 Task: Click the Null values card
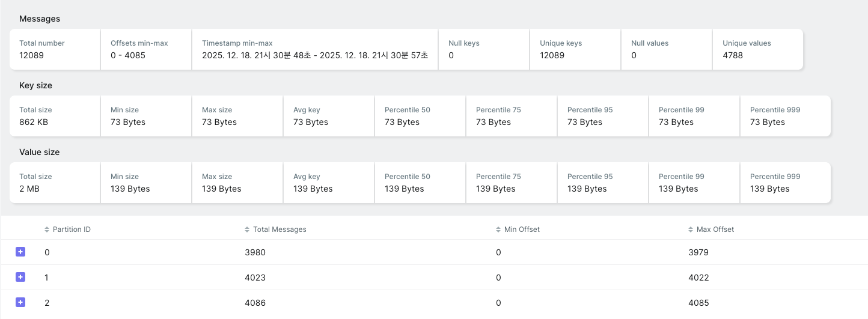point(667,49)
